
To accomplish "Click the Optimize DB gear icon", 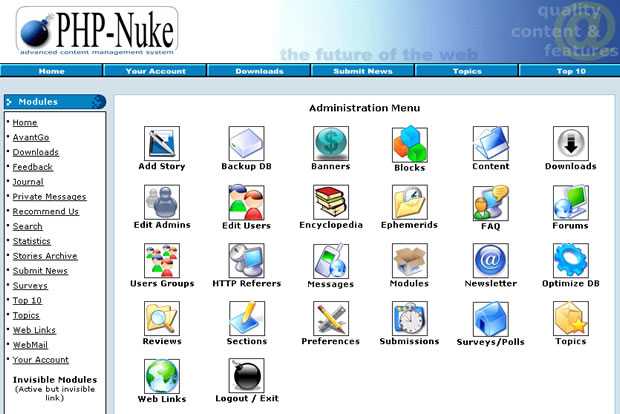I will [571, 260].
